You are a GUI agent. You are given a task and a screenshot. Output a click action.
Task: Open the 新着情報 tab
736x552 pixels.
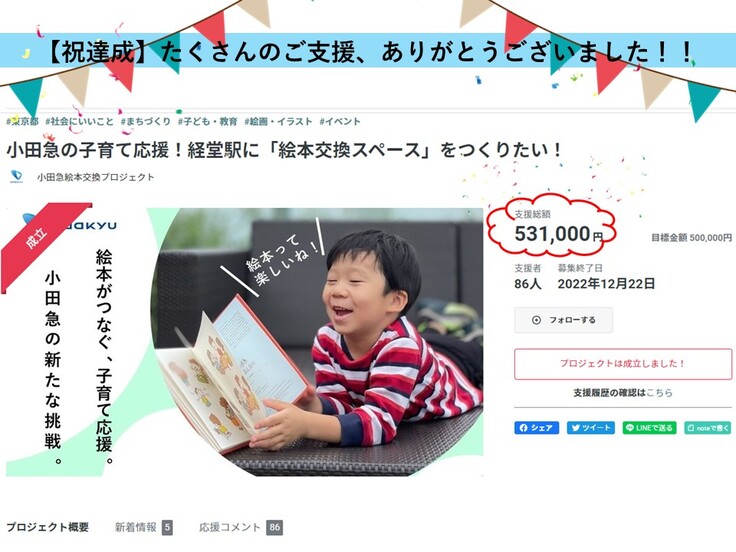(143, 527)
